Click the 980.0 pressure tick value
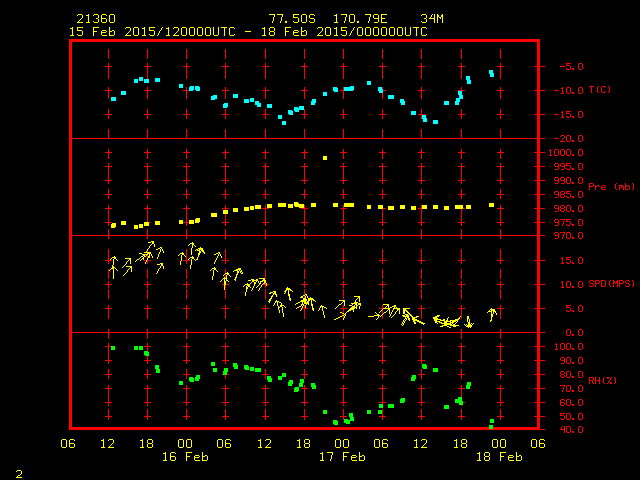 pos(569,209)
